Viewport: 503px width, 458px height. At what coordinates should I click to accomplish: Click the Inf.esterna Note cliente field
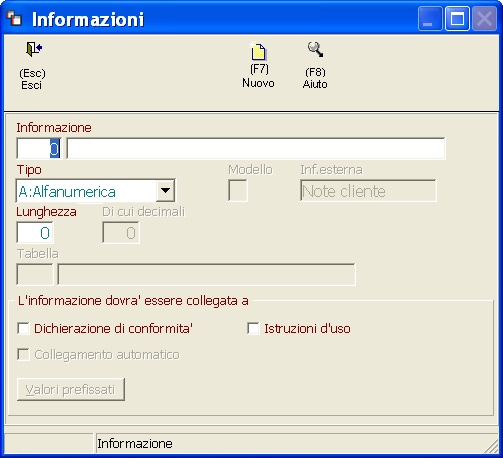click(x=368, y=191)
